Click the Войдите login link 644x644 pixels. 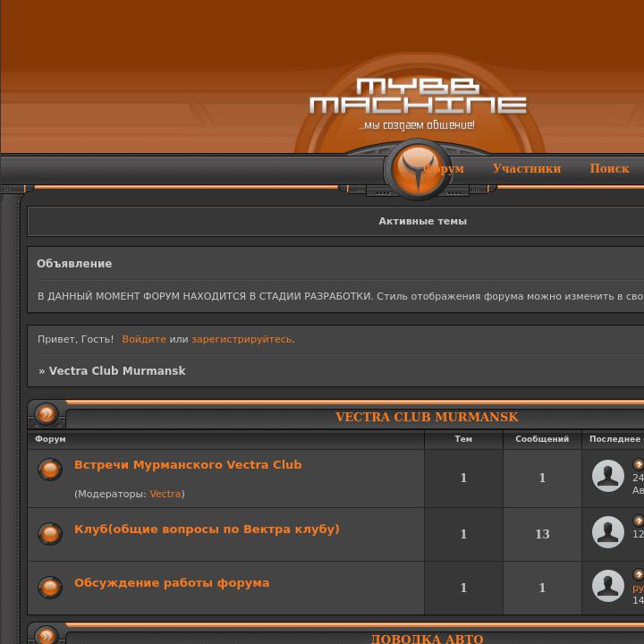point(144,339)
